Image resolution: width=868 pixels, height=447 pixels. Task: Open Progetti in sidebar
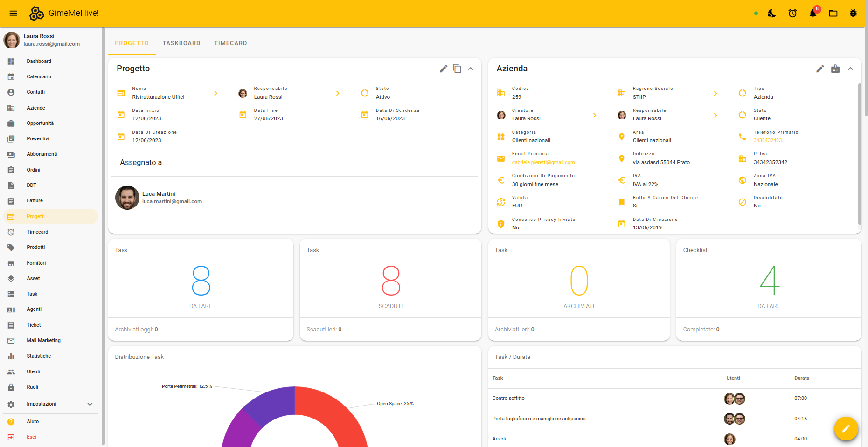tap(51, 216)
